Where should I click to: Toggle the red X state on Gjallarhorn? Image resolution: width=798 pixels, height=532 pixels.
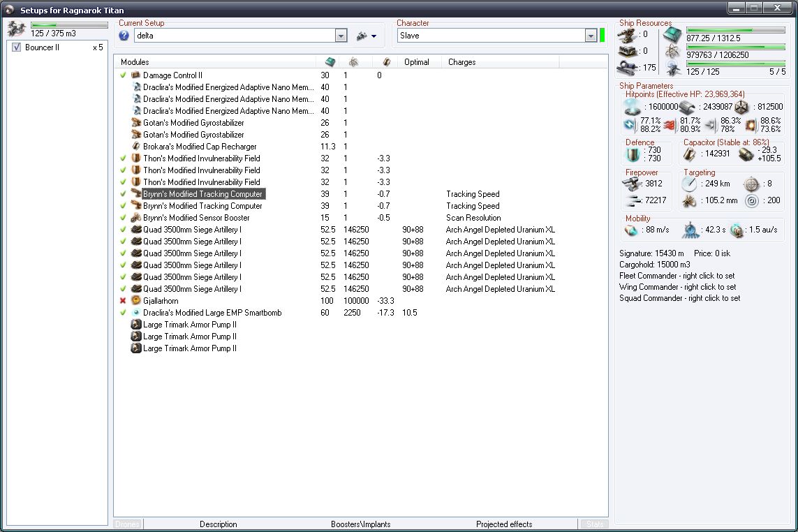point(123,301)
